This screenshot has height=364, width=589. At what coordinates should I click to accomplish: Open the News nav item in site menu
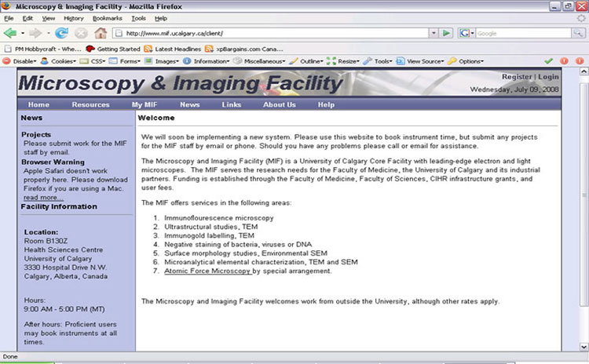coord(190,104)
